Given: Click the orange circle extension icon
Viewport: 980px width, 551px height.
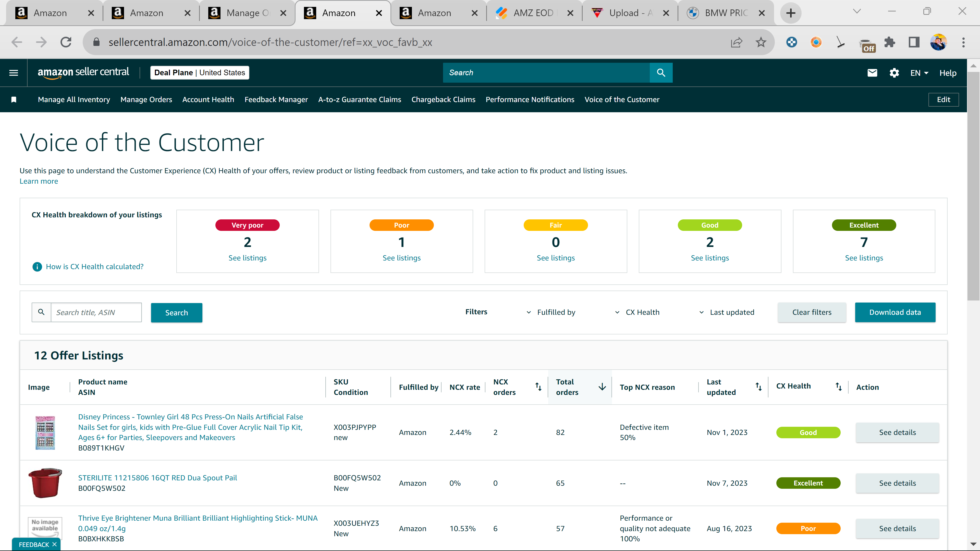Looking at the screenshot, I should point(816,42).
